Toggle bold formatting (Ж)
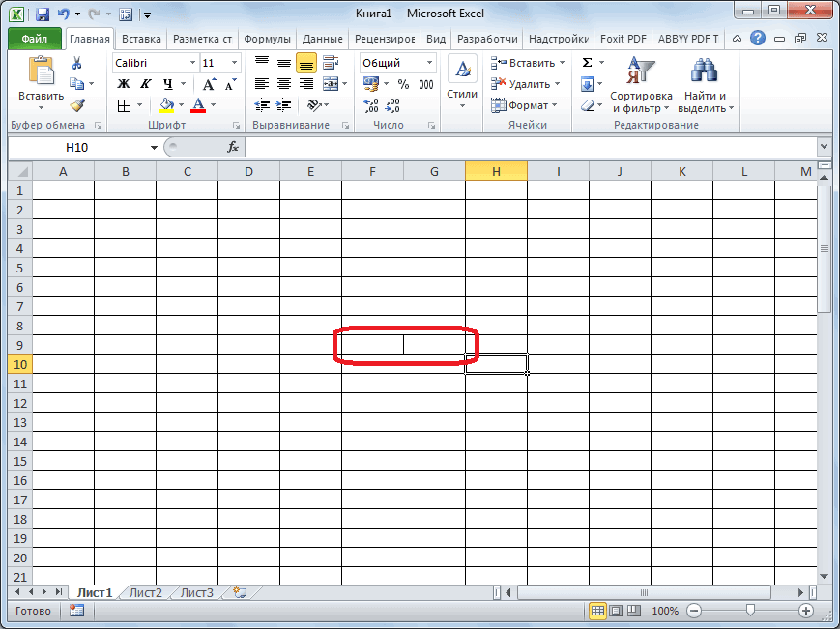Image resolution: width=840 pixels, height=629 pixels. point(124,84)
